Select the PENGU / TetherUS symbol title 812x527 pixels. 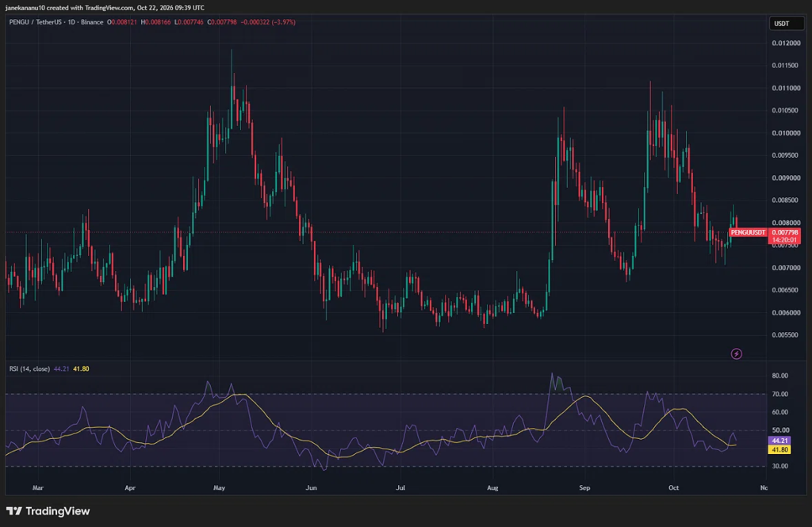pos(56,22)
